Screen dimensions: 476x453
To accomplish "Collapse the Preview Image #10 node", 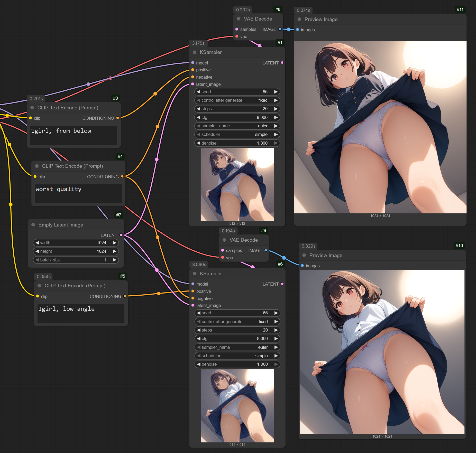I will pyautogui.click(x=304, y=255).
